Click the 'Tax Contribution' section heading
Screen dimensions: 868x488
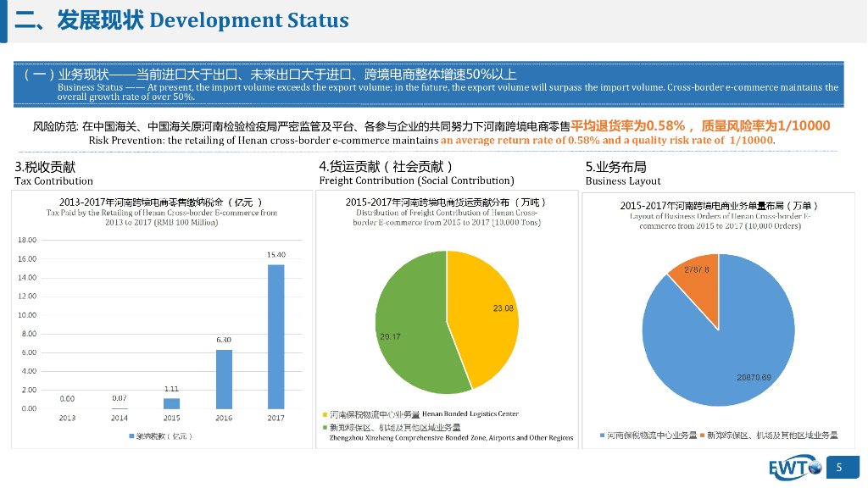[x=53, y=180]
